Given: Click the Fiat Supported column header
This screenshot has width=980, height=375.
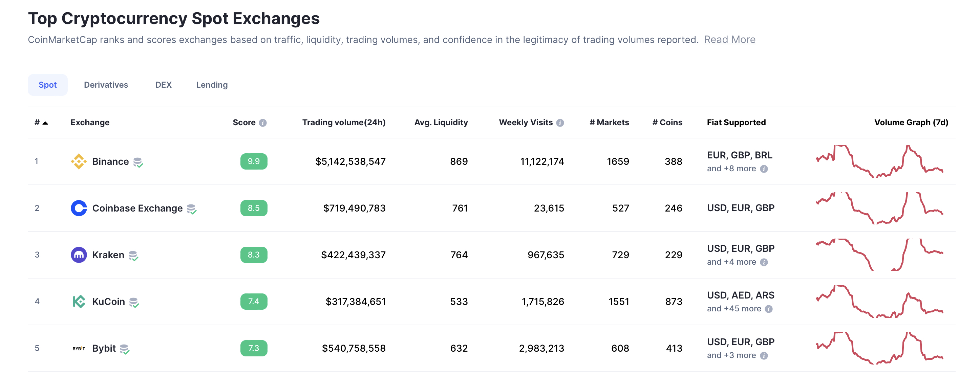Looking at the screenshot, I should pos(736,123).
